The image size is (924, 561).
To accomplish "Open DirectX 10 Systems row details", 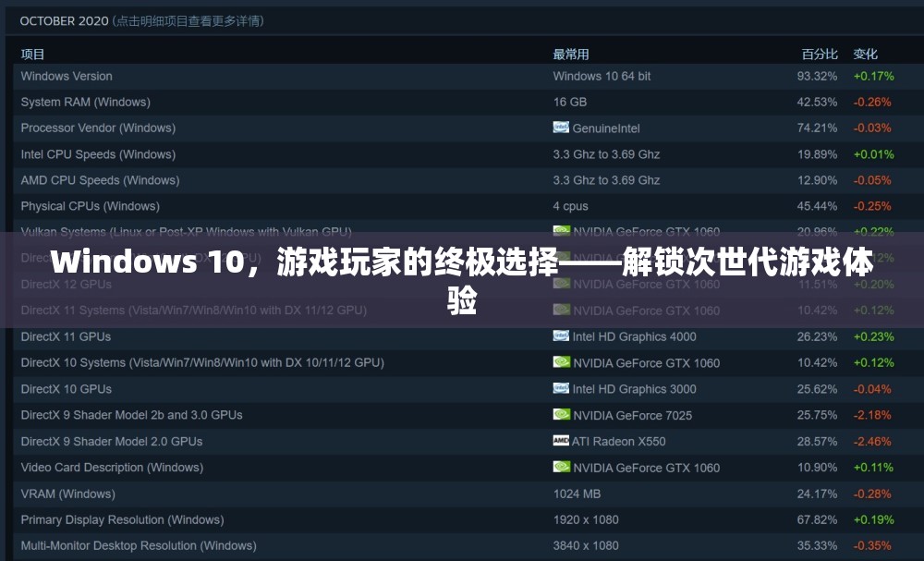I will point(202,362).
